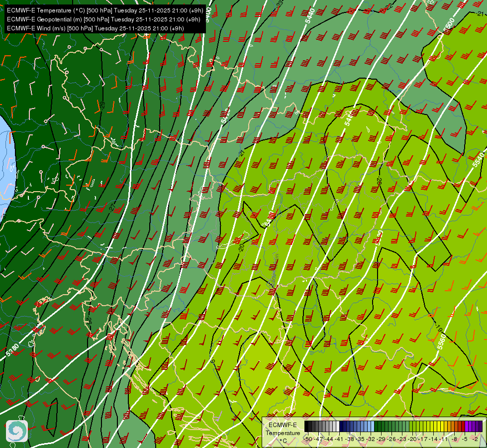Click the 5380 geopotential contour label

click(x=12, y=350)
